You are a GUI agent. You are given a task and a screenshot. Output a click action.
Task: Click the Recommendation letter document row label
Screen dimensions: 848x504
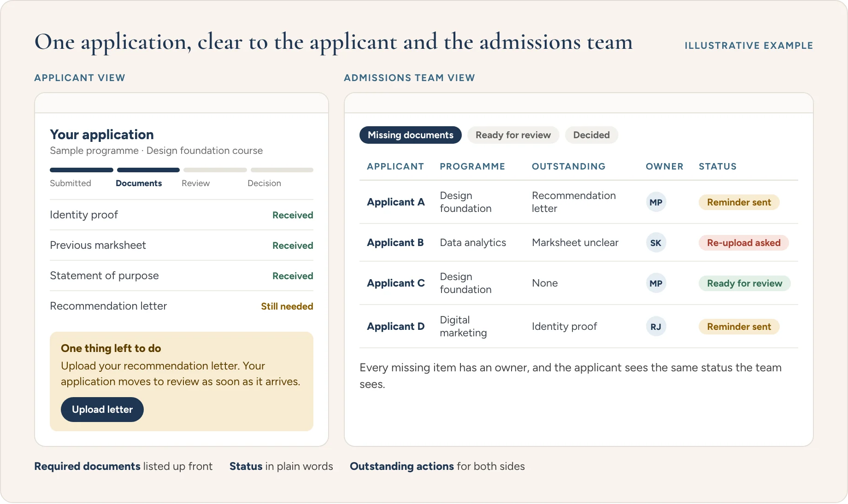[x=108, y=306]
